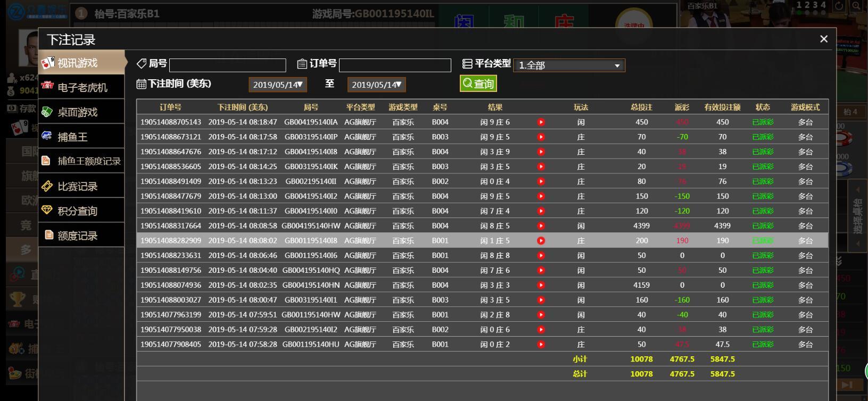Select order row 190514088317664
This screenshot has height=401, width=868.
(482, 225)
